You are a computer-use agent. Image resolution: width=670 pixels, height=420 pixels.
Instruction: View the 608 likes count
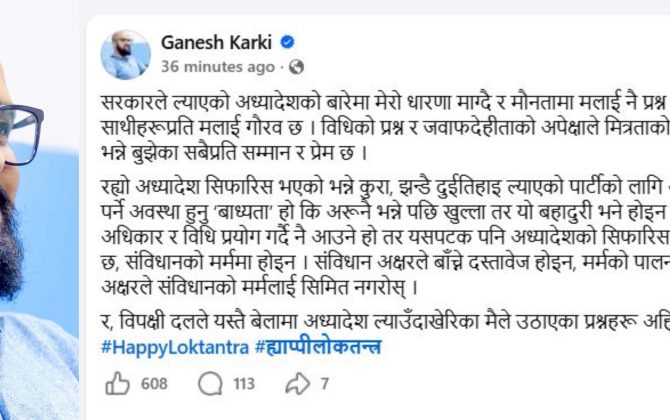tap(154, 384)
